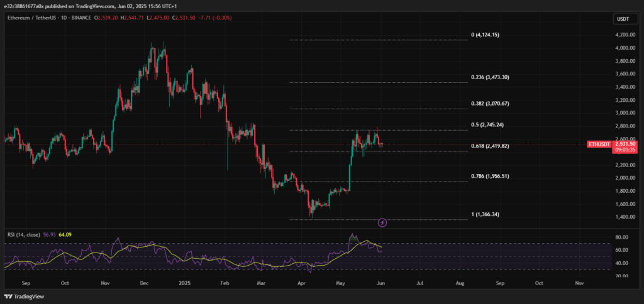644x304 pixels.
Task: Click the Apr label on the time axis
Action: click(301, 283)
